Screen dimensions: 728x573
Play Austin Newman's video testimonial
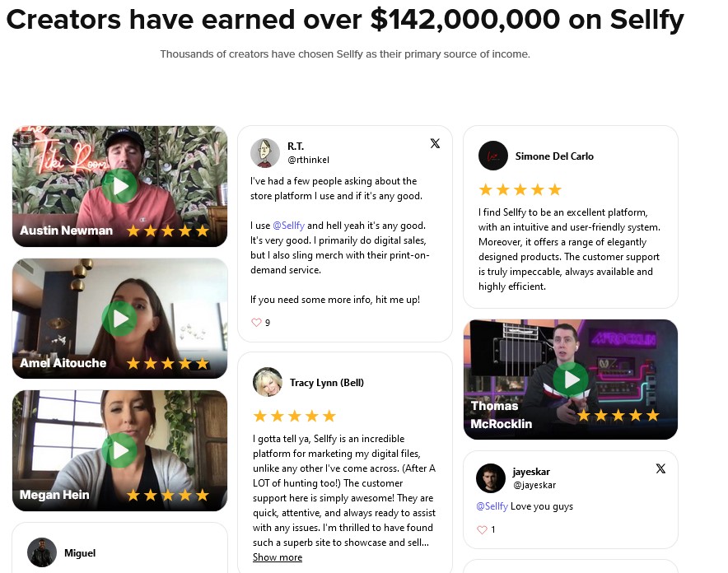coord(119,186)
